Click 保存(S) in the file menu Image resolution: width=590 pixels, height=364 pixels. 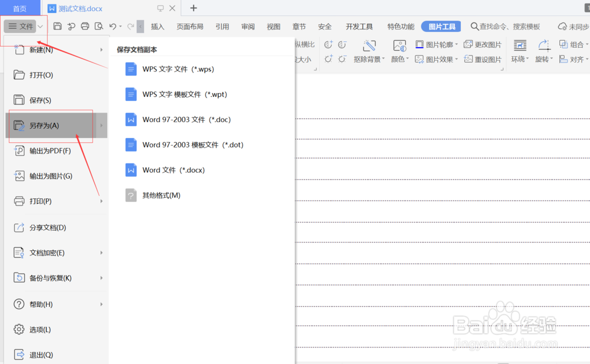click(x=57, y=100)
